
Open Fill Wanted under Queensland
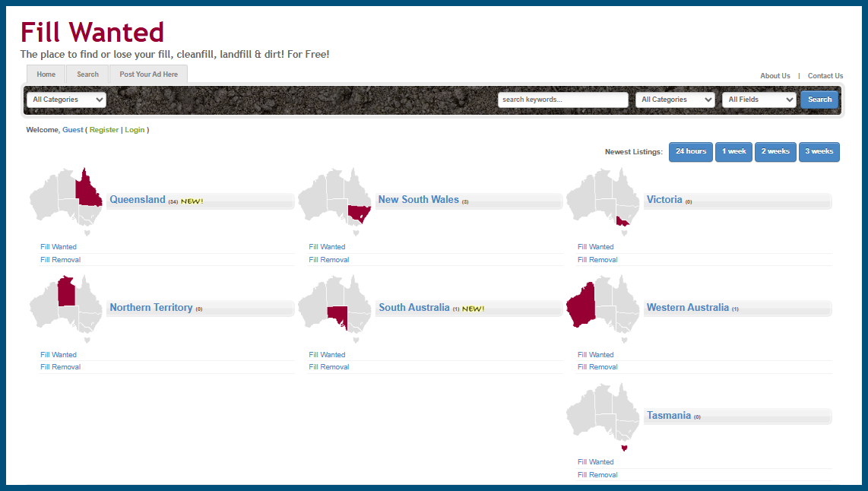click(59, 246)
